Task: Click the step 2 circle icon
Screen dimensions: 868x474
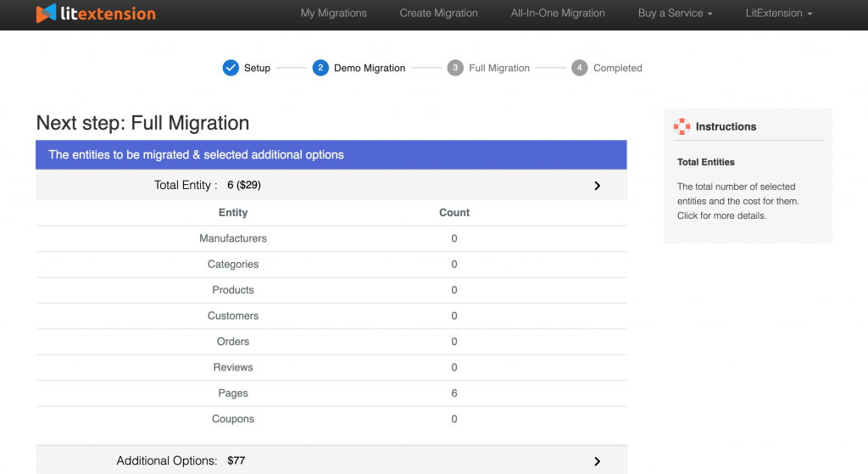Action: pyautogui.click(x=320, y=68)
